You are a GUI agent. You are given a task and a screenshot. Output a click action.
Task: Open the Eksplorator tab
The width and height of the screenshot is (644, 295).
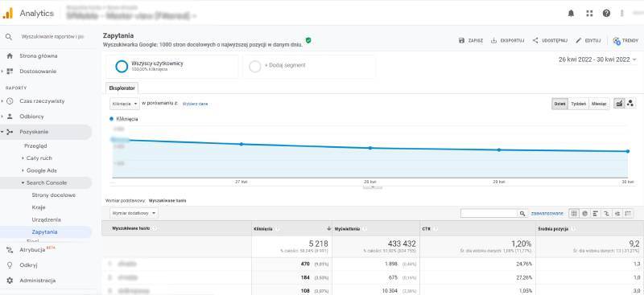(x=122, y=88)
